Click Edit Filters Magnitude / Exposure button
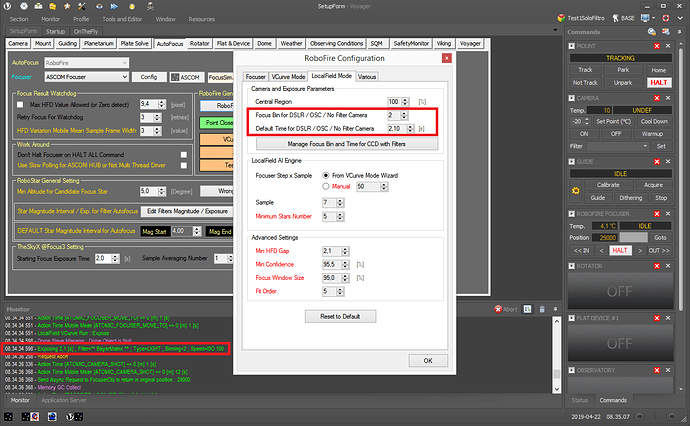Viewport: 690px width, 426px height. [x=187, y=211]
